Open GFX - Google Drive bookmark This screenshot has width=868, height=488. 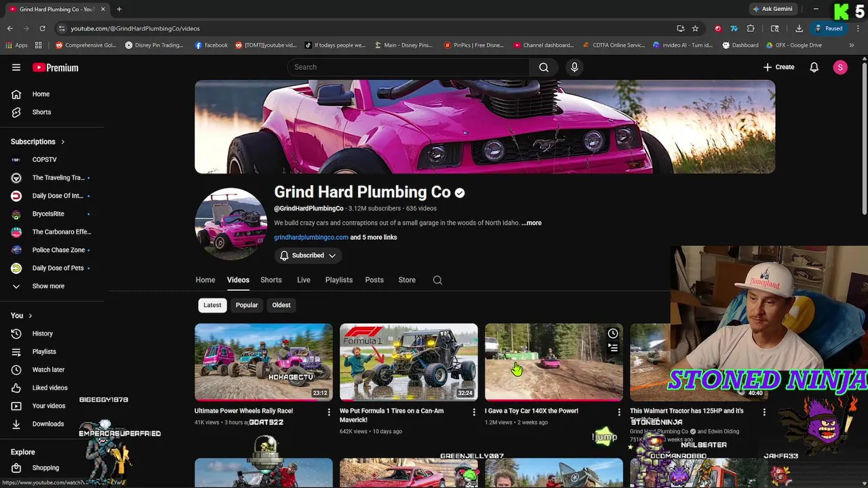pyautogui.click(x=795, y=45)
